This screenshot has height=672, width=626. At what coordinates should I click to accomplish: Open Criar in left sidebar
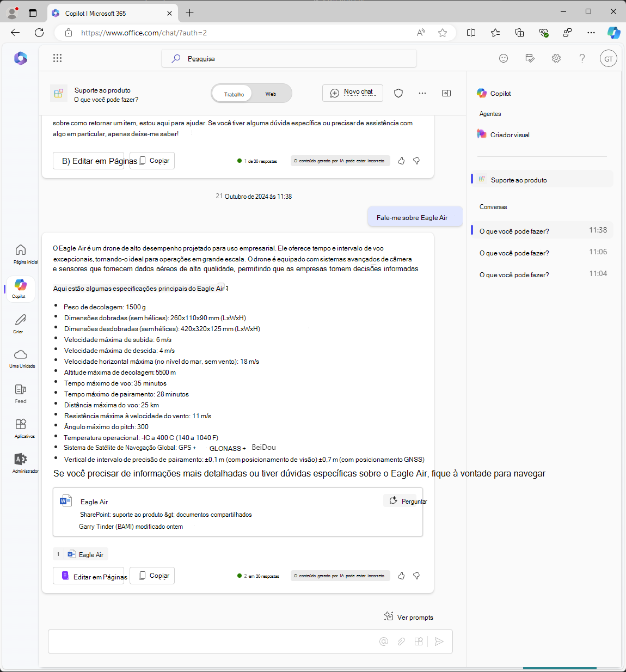[x=20, y=323]
